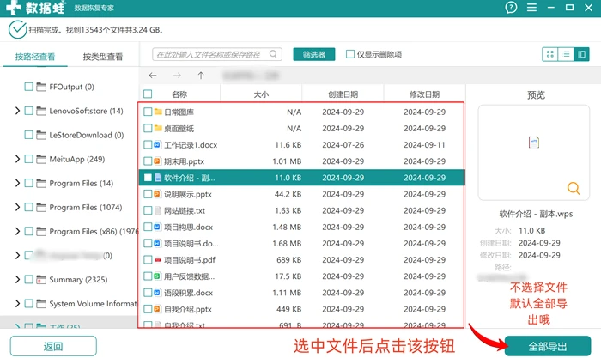Screen dimensions: 601x364
Task: Click the 语段积累.docx Word icon
Action: pos(157,293)
